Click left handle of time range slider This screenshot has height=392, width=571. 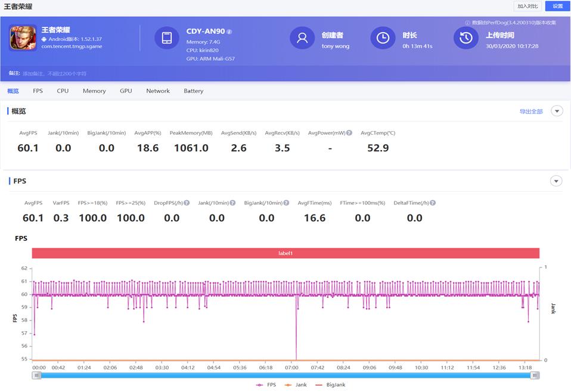[x=37, y=375]
